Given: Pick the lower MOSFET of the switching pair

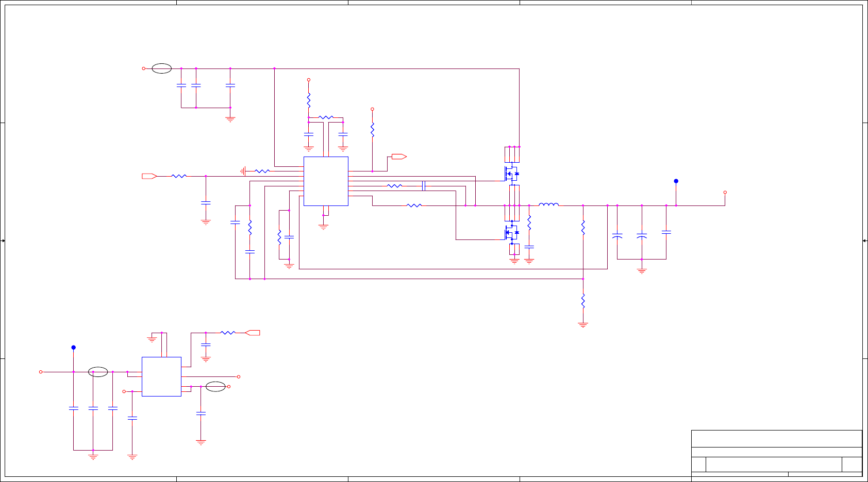Looking at the screenshot, I should (512, 232).
